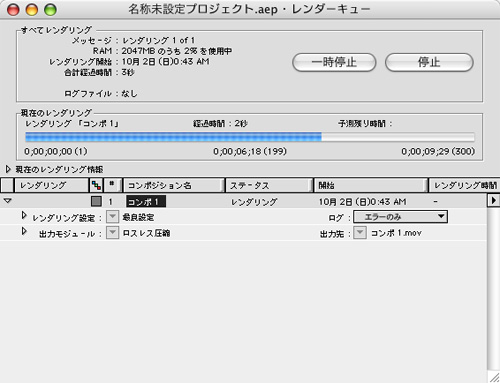Click the gray label color swatch for item 1
The width and height of the screenshot is (500, 383).
pos(96,201)
